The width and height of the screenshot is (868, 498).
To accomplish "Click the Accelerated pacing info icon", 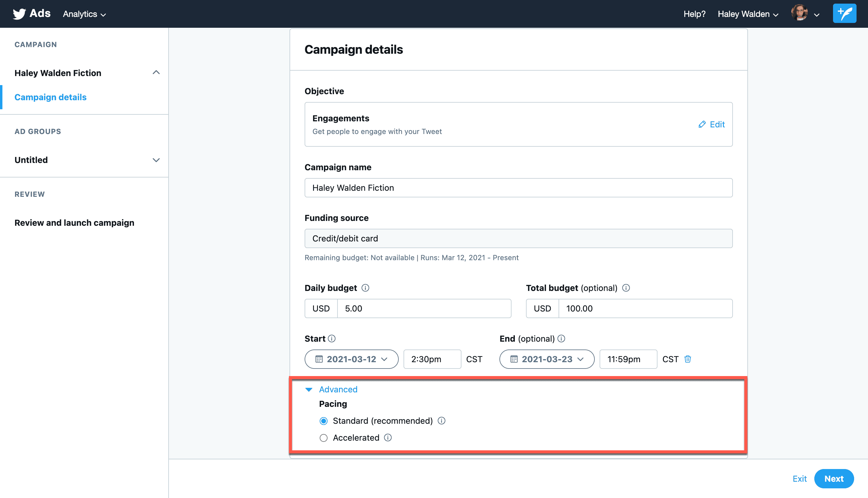I will click(x=388, y=438).
